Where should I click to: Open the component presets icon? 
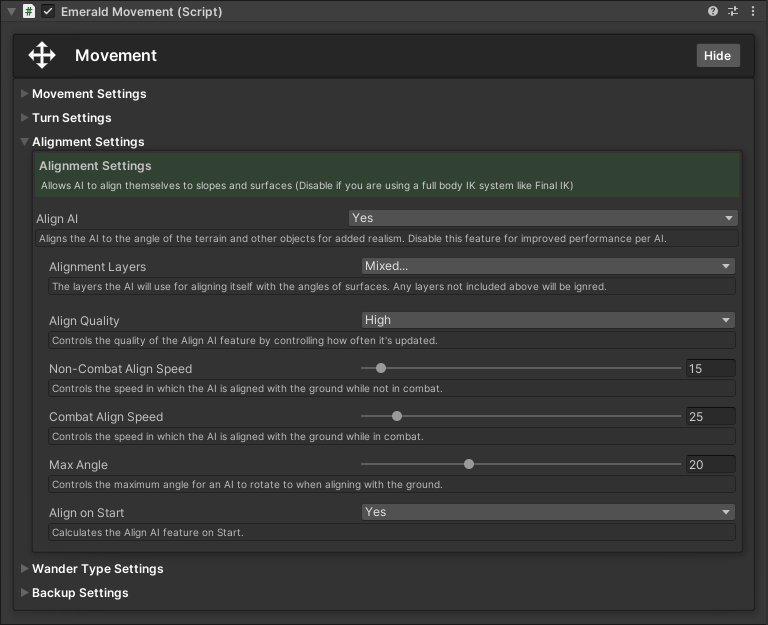click(733, 11)
